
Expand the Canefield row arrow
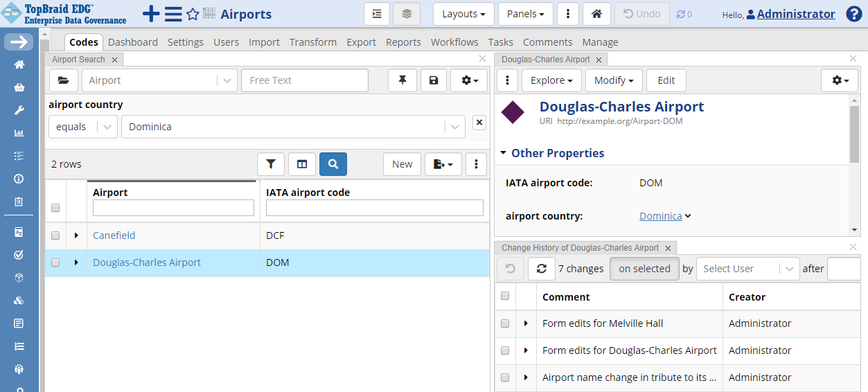pyautogui.click(x=76, y=235)
